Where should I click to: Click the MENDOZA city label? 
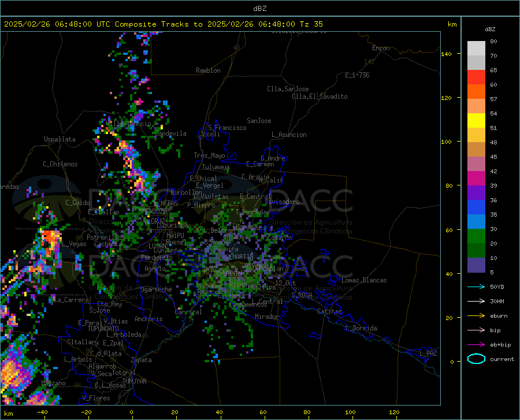point(154,211)
